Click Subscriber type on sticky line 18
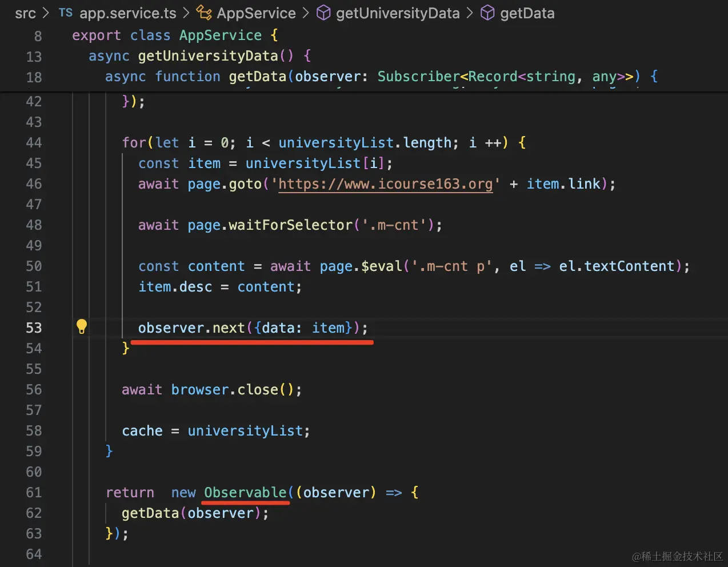 (418, 77)
